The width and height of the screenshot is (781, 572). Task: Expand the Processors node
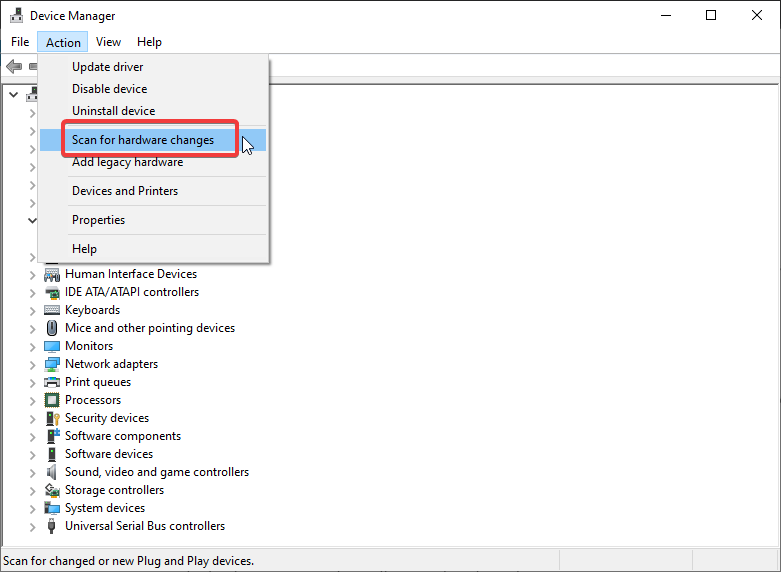tap(32, 401)
